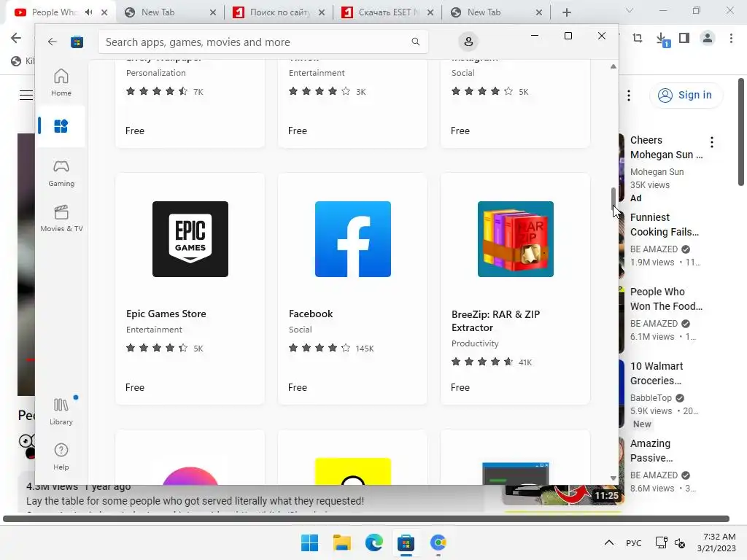Open Epic Games Store title link
The height and width of the screenshot is (560, 747).
pos(166,314)
